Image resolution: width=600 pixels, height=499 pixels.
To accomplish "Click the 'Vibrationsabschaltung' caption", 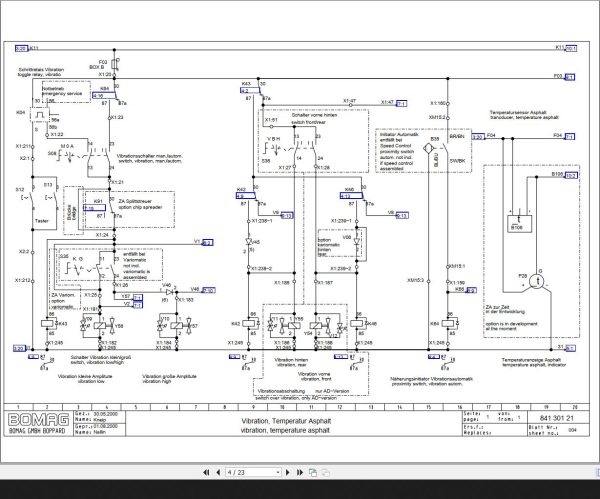I will [x=281, y=391].
